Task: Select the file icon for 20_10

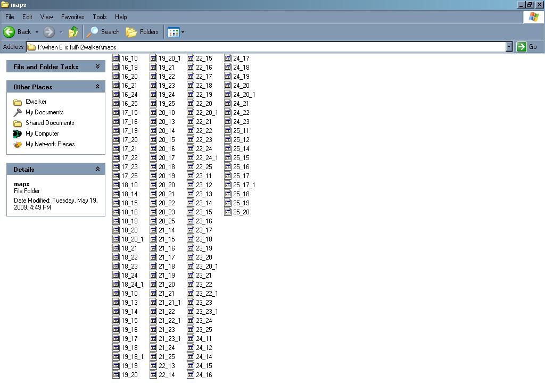Action: coord(153,112)
